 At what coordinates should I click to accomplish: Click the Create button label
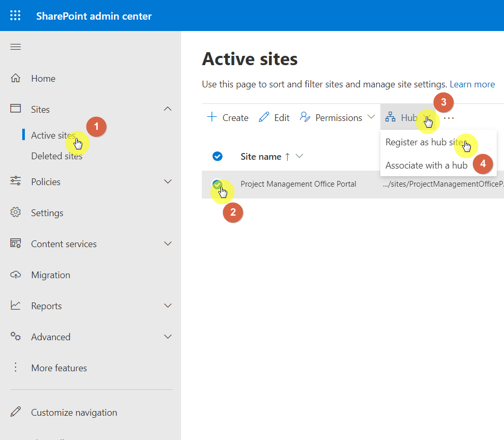click(x=235, y=117)
